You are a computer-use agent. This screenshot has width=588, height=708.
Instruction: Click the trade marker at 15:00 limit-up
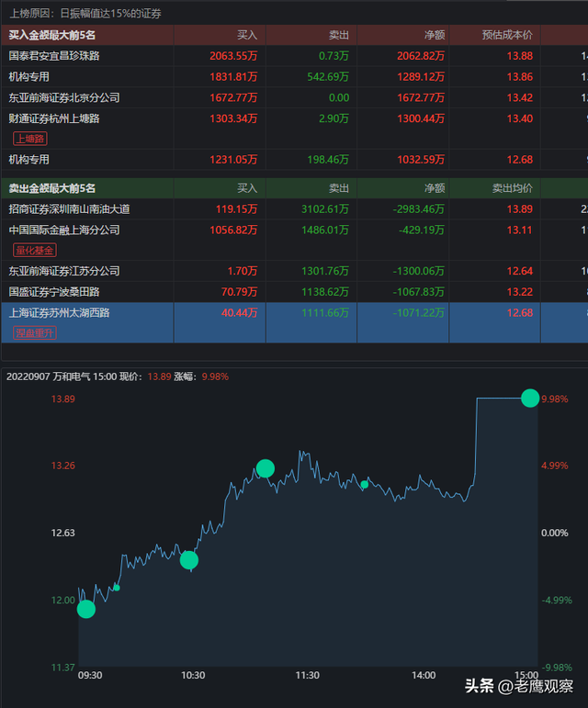530,398
